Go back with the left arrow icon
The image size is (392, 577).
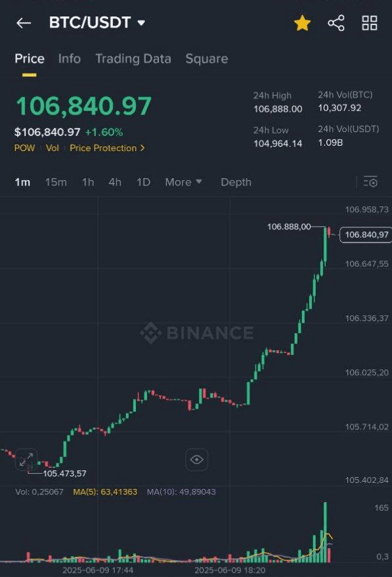pos(24,23)
